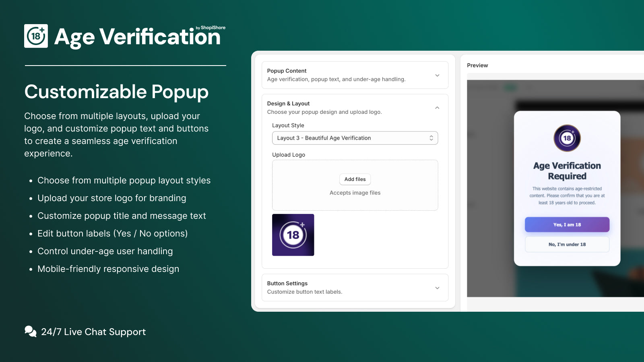Open the Layout Style dropdown
The width and height of the screenshot is (644, 362).
(355, 138)
